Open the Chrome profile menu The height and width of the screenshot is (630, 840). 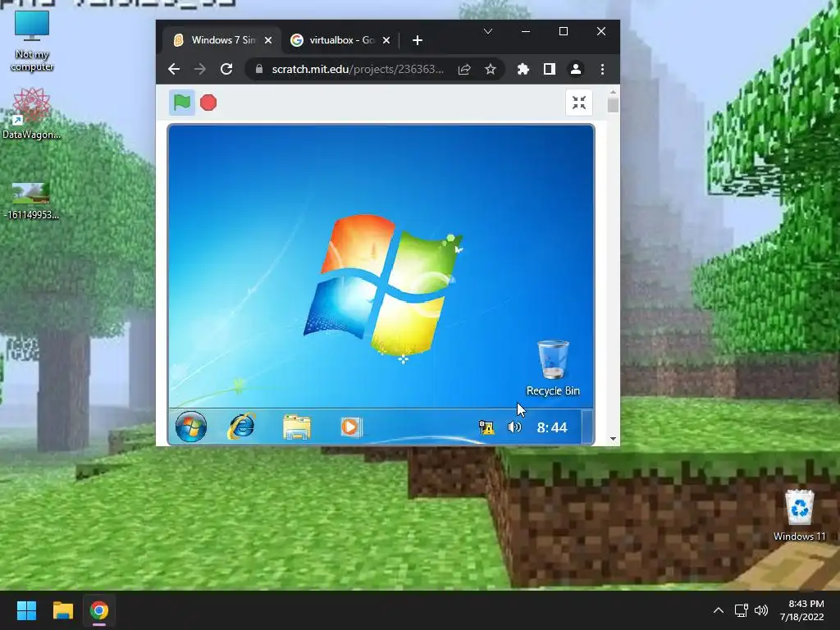point(576,69)
